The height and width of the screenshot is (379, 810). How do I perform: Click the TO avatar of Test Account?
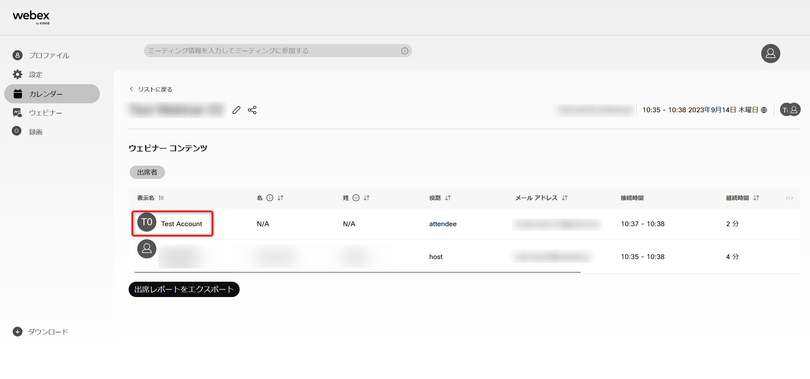coord(147,223)
